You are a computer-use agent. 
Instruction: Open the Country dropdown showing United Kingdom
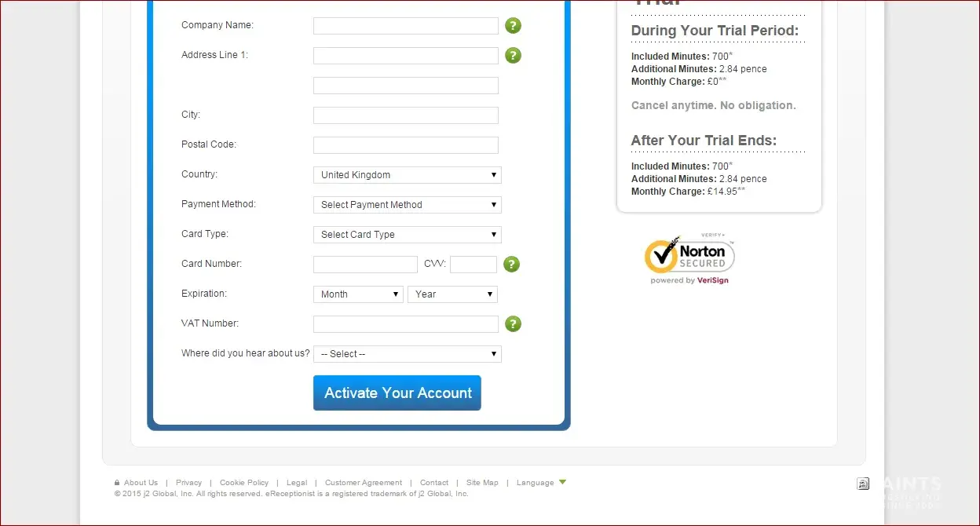pyautogui.click(x=407, y=175)
